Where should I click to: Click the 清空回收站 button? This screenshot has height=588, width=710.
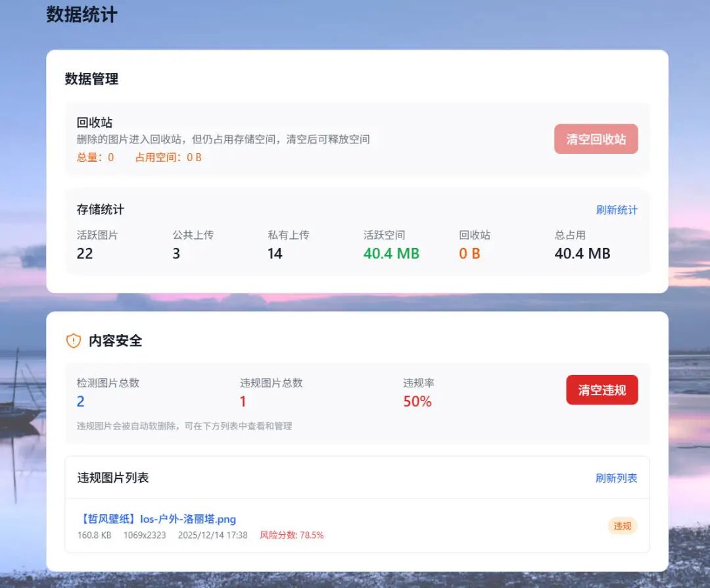pyautogui.click(x=596, y=139)
